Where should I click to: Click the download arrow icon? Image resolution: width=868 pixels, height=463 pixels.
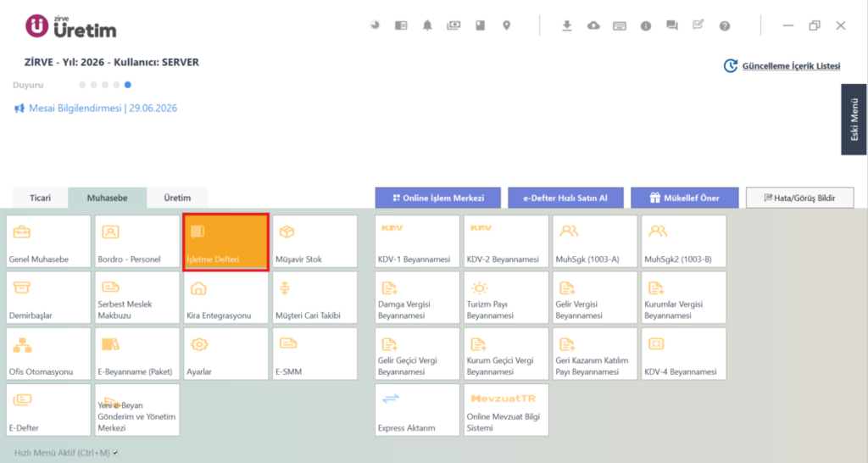pos(566,25)
